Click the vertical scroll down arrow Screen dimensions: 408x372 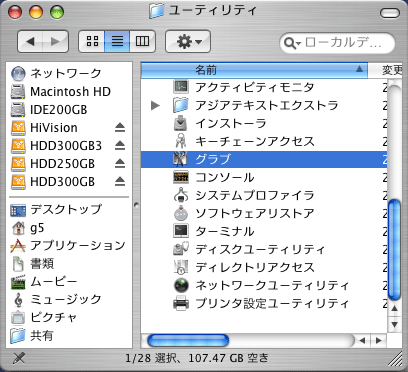[x=395, y=324]
